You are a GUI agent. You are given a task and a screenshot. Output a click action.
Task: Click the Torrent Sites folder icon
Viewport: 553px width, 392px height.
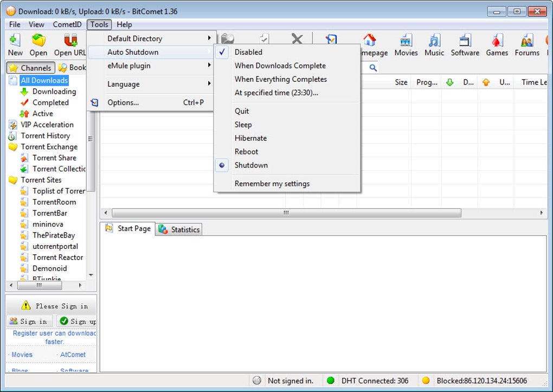tap(13, 180)
